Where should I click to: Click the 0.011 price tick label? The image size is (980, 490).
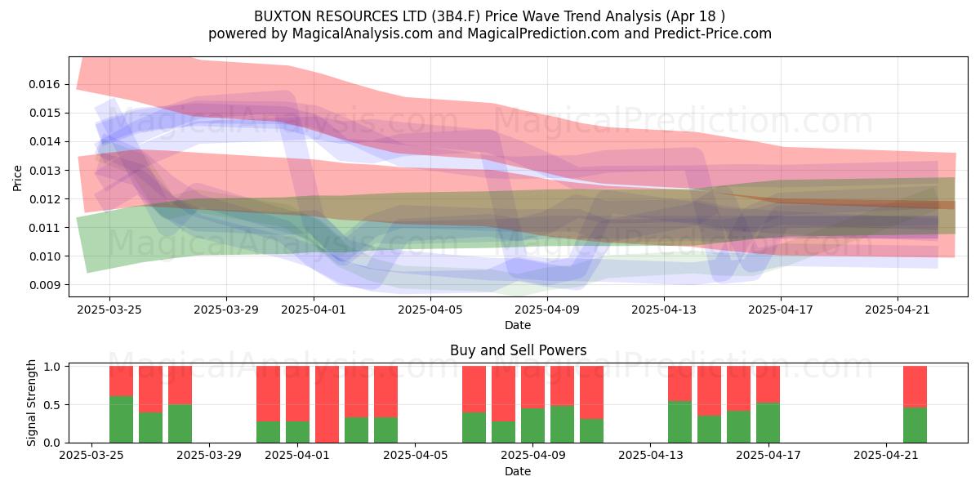coord(45,228)
